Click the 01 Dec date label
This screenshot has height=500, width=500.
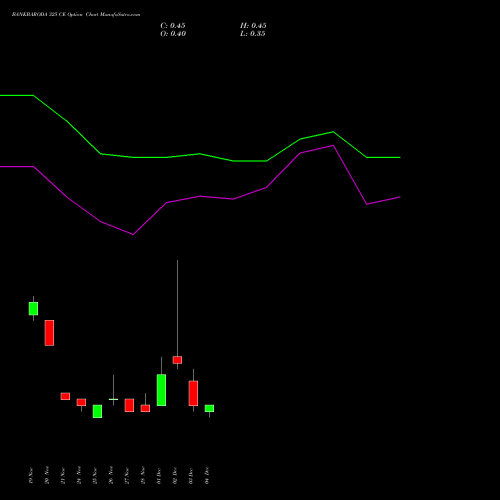pos(159,475)
